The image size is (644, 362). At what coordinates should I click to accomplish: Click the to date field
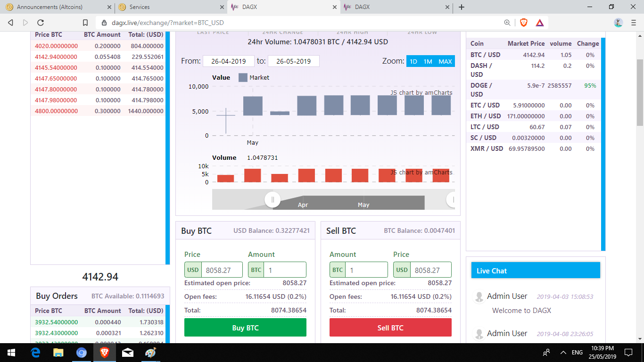click(294, 61)
